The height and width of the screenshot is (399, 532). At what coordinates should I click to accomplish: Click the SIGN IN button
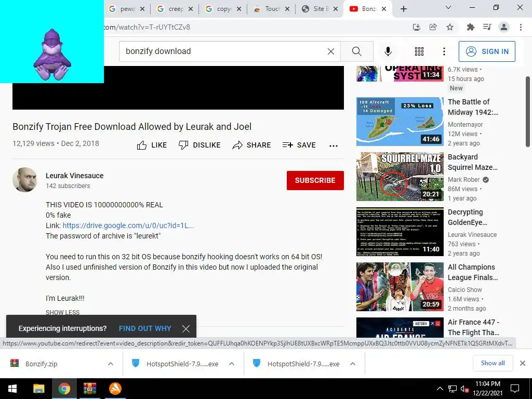(487, 51)
